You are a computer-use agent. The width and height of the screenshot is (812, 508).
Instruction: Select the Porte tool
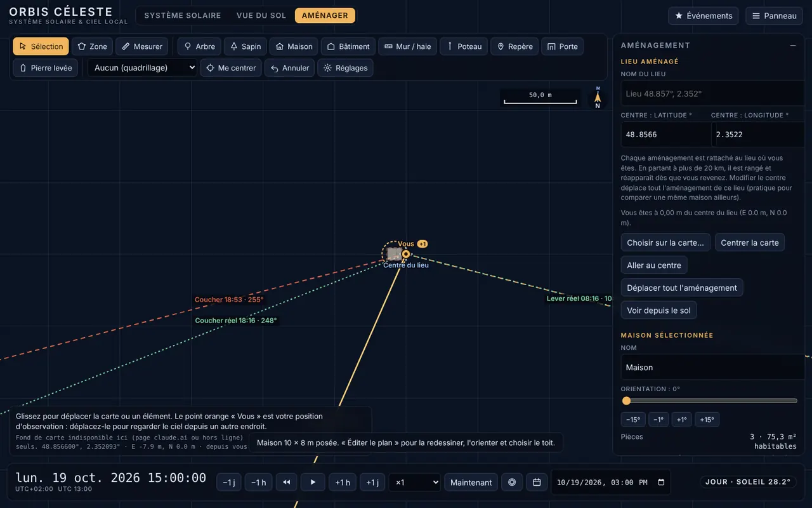point(563,46)
